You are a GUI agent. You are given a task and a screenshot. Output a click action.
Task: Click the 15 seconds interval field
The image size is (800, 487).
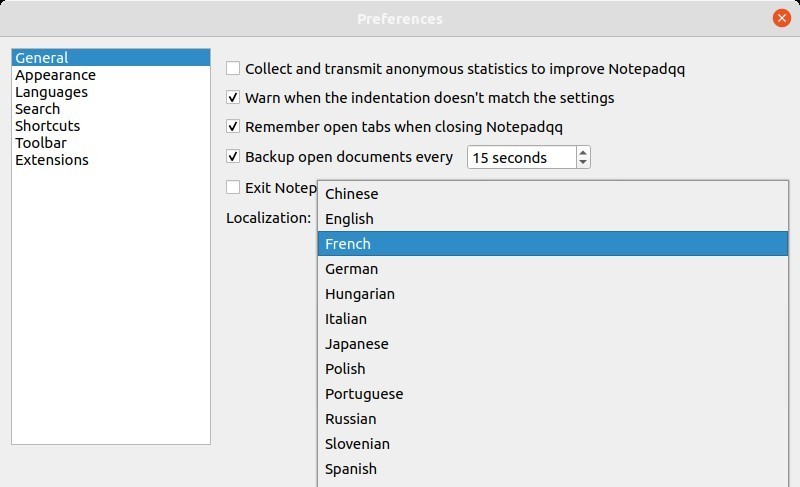520,157
